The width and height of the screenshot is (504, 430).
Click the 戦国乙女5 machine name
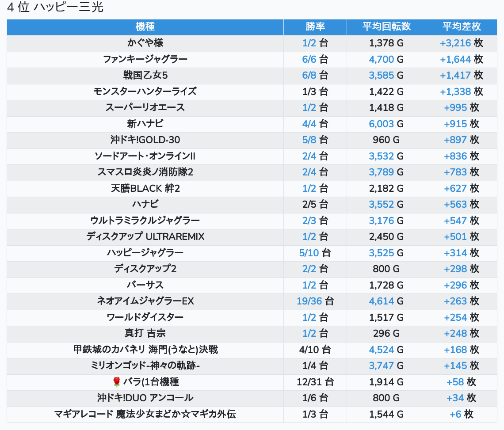point(145,75)
